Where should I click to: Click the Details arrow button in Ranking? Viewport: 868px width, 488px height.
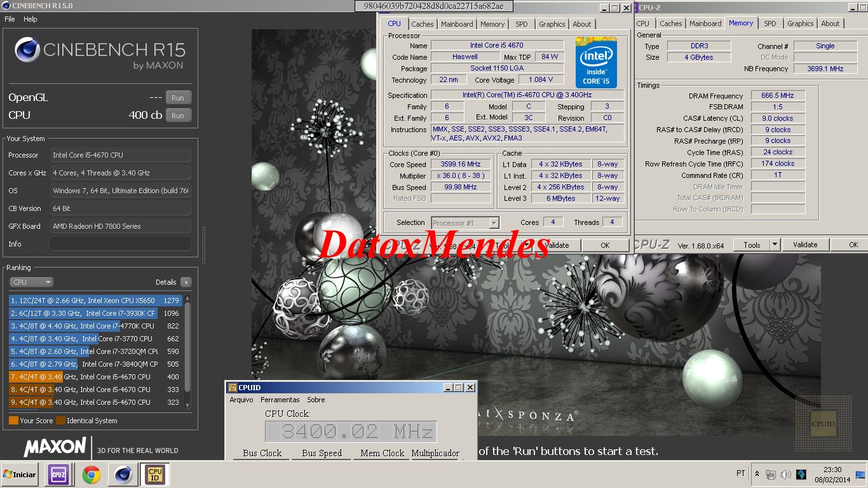[x=186, y=282]
